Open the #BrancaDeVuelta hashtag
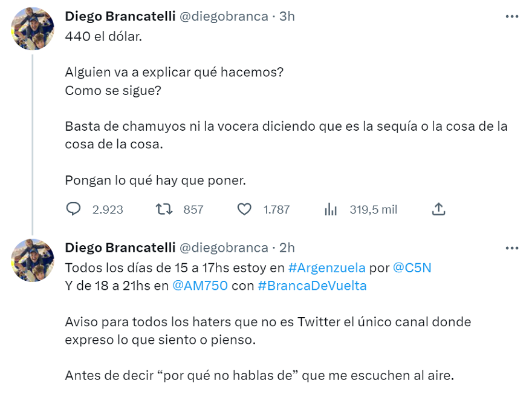This screenshot has width=532, height=400. pyautogui.click(x=312, y=286)
